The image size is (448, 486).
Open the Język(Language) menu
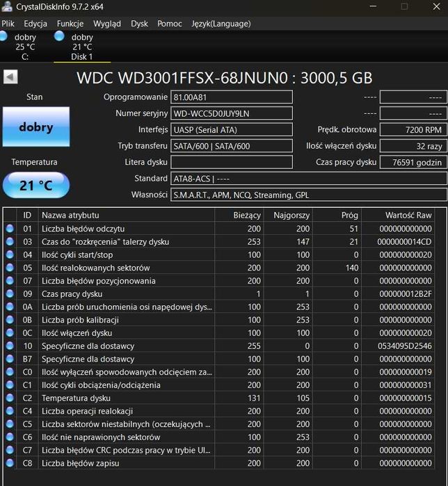[221, 24]
